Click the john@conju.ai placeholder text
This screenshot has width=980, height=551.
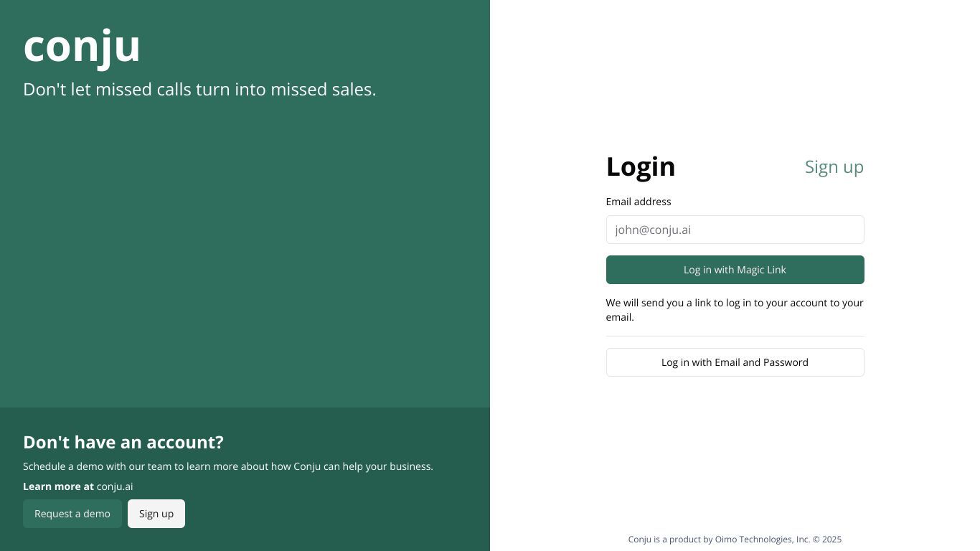click(653, 230)
